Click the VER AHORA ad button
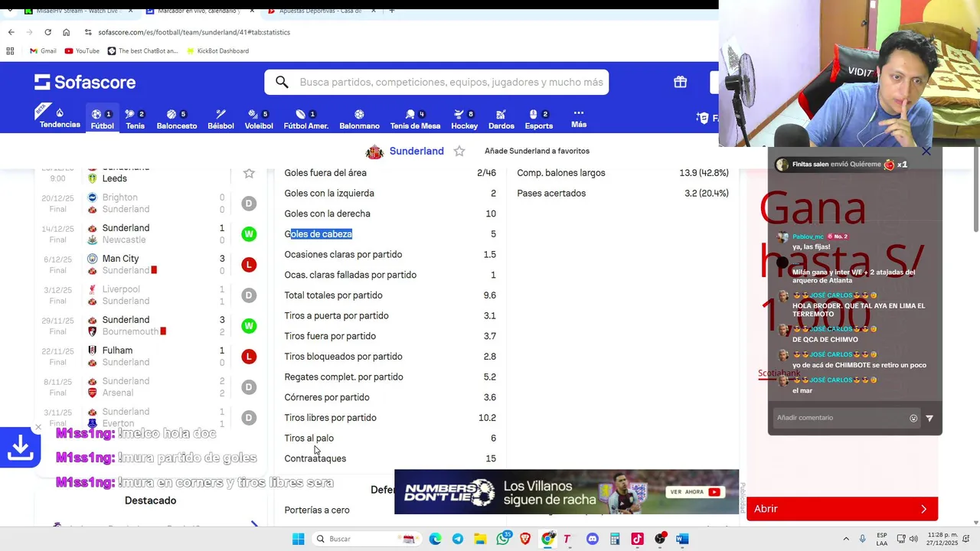Viewport: 980px width, 551px height. 695,492
